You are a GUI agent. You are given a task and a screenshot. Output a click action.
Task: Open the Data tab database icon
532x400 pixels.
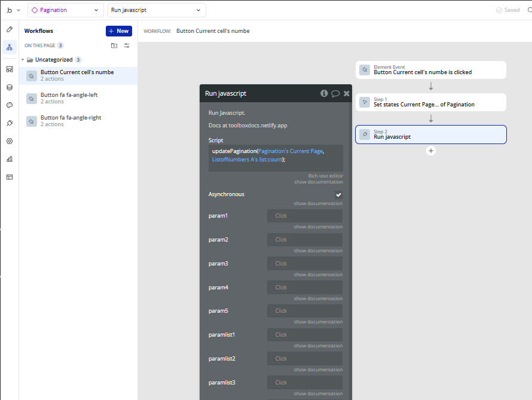point(10,87)
